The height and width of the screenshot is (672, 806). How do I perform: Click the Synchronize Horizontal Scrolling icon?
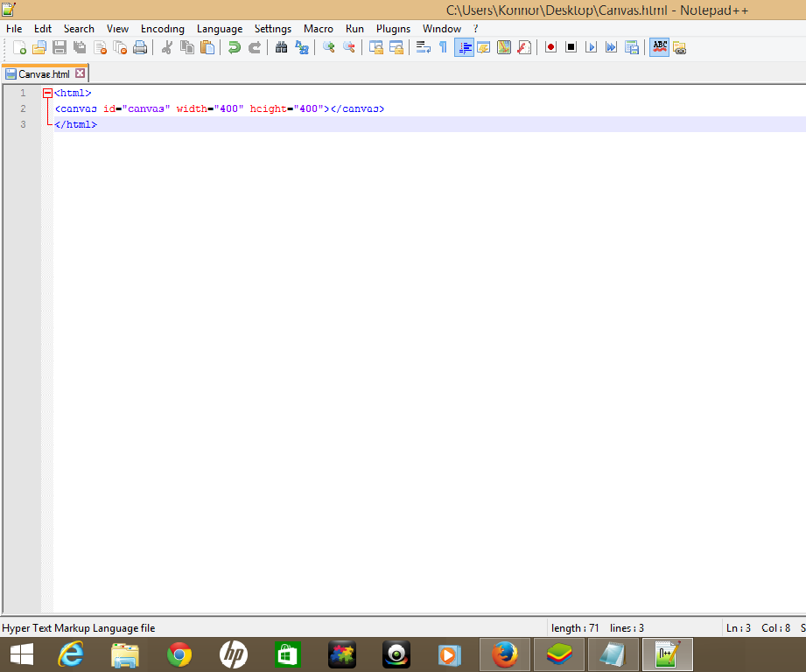(x=396, y=48)
